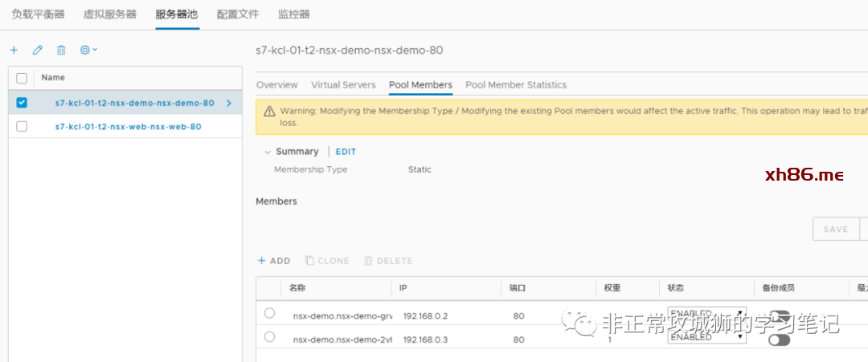Collapse the Summary section chevron
The width and height of the screenshot is (868, 362).
[x=268, y=152]
